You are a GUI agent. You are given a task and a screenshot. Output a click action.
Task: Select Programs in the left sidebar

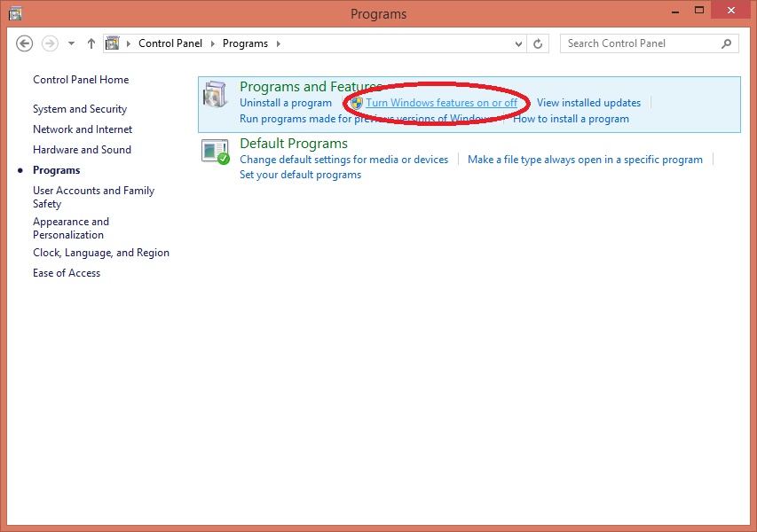[x=57, y=170]
